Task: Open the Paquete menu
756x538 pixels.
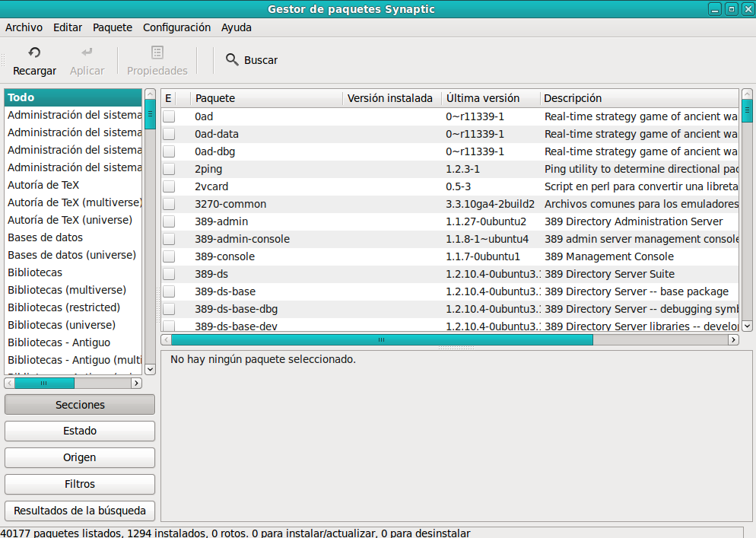Action: [x=113, y=27]
